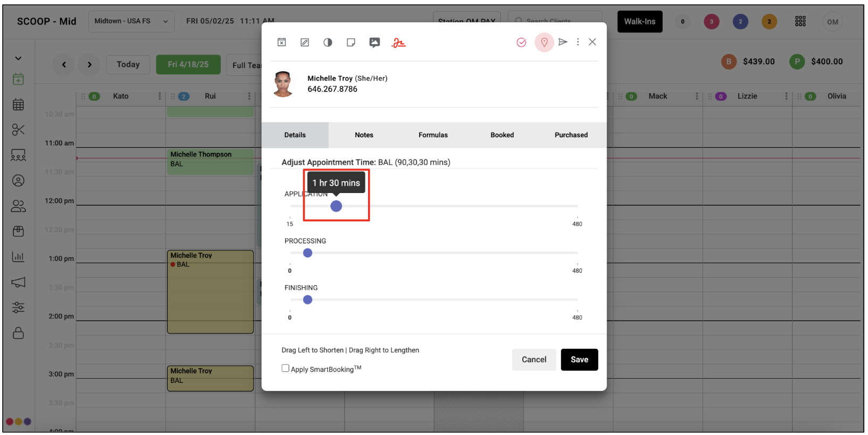Click the red signature icon
Viewport: 868px width, 435px height.
[398, 43]
